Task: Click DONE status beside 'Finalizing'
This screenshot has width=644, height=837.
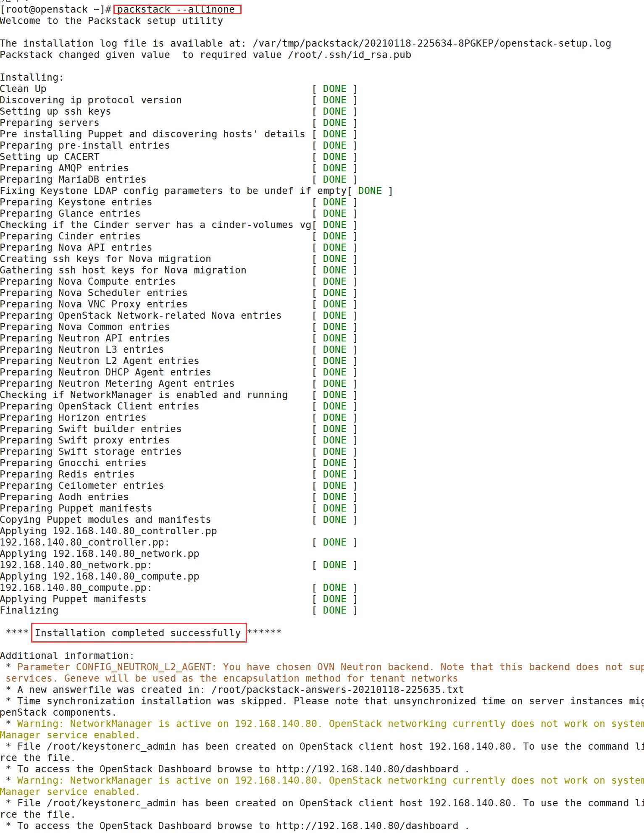Action: pyautogui.click(x=335, y=611)
